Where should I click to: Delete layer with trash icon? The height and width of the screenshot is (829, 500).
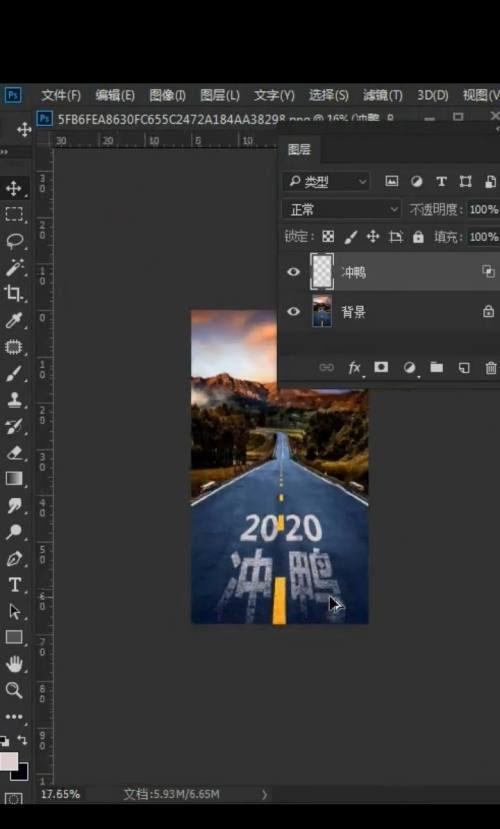[491, 367]
